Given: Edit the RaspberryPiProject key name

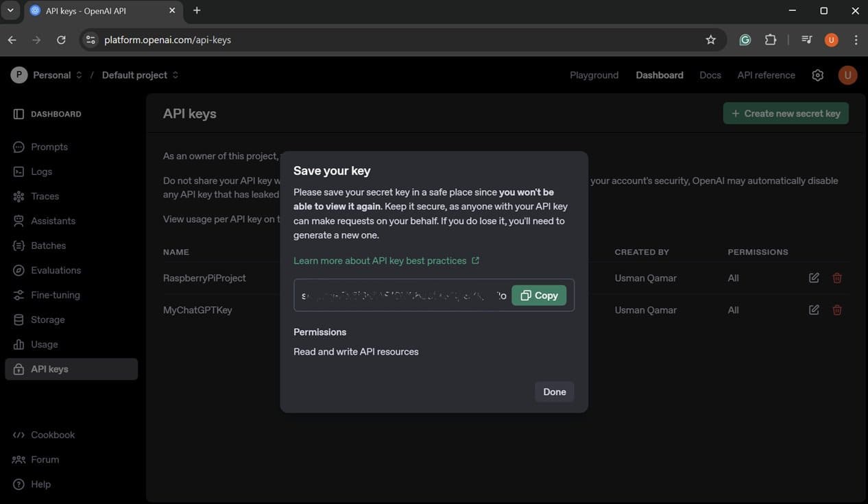Looking at the screenshot, I should click(x=812, y=278).
